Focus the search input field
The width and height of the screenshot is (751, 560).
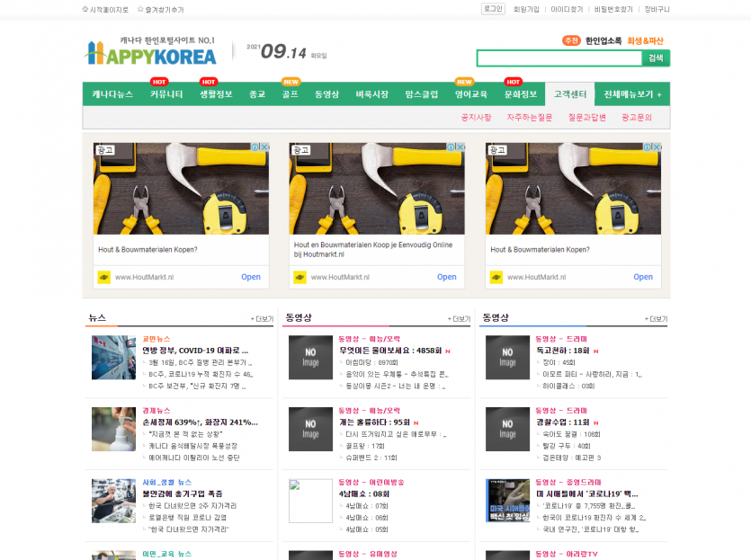[558, 58]
